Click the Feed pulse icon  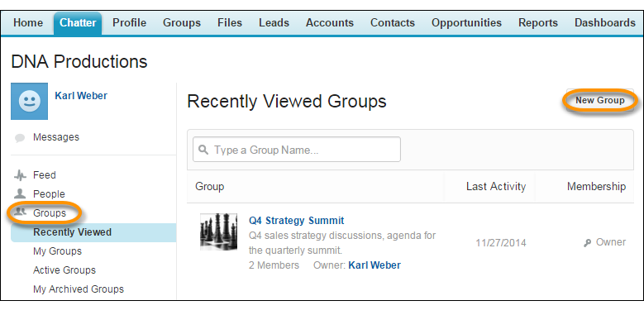point(20,175)
